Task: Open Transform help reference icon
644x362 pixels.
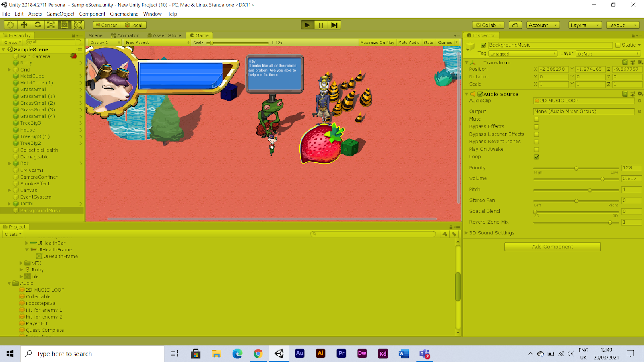Action: click(625, 62)
